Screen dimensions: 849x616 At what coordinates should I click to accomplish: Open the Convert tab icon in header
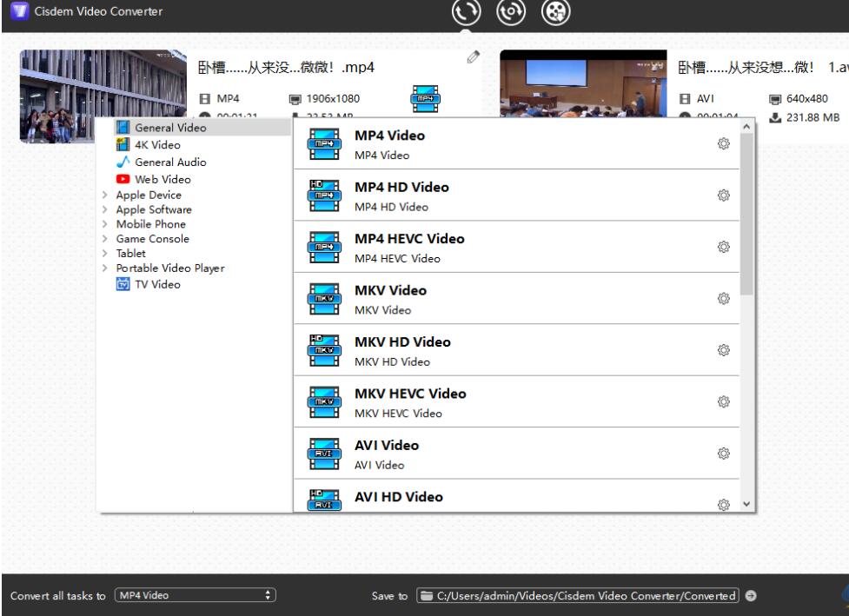pyautogui.click(x=466, y=11)
